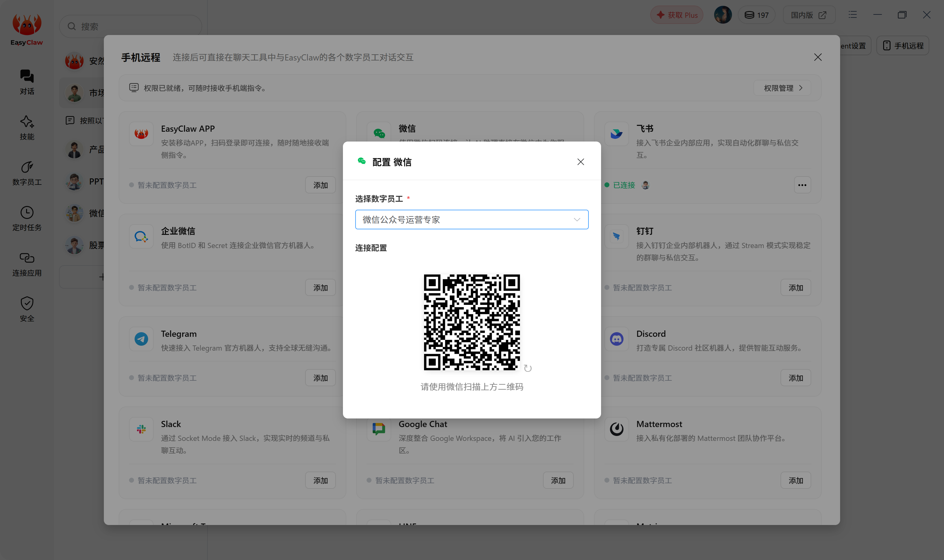Open 定时任务 scheduled tasks
Screen dimensions: 944x560
27,219
